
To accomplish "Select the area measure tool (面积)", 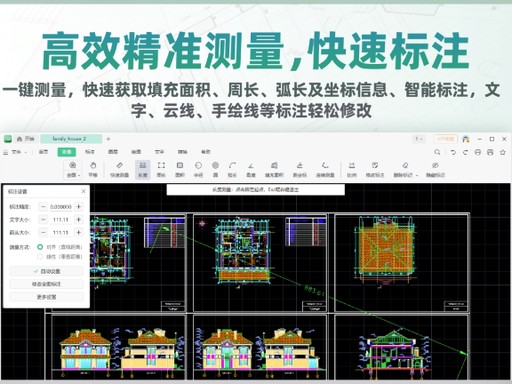I will 180,169.
